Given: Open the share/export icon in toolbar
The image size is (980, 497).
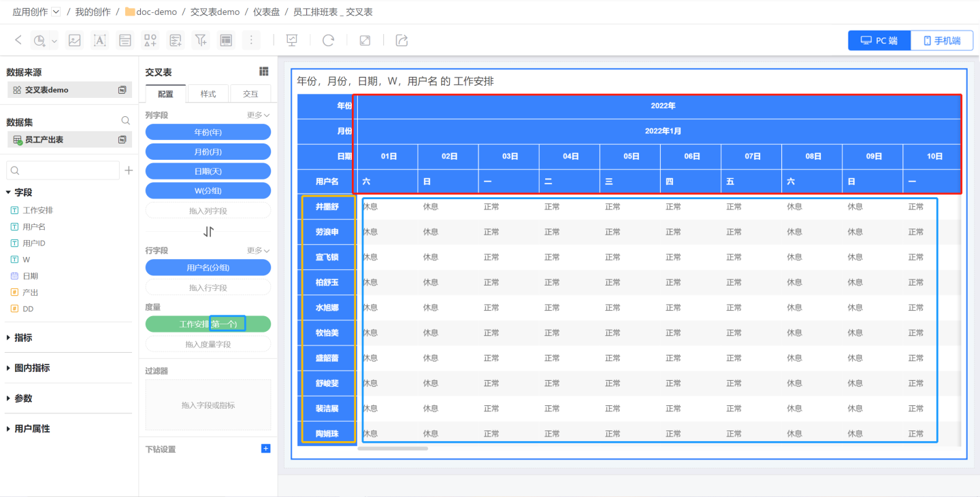Looking at the screenshot, I should pyautogui.click(x=402, y=41).
